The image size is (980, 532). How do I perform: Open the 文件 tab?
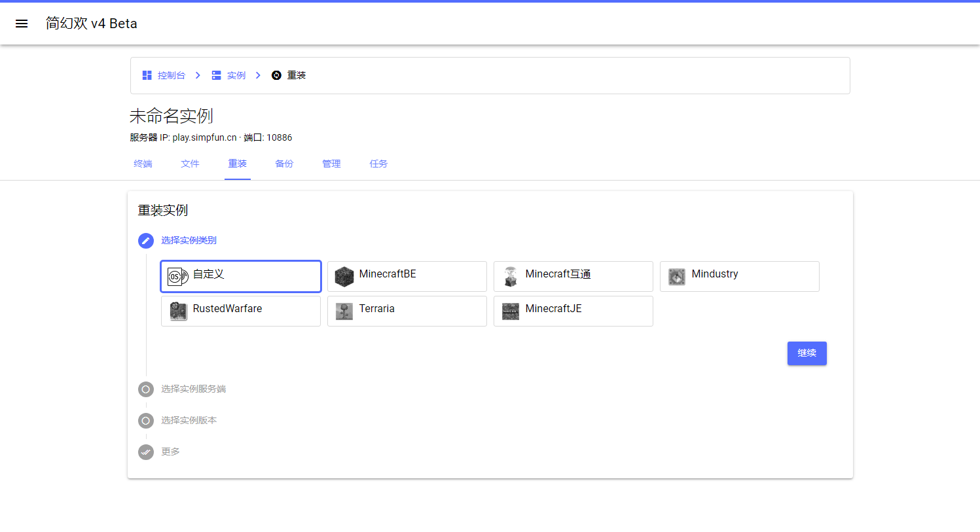(190, 164)
